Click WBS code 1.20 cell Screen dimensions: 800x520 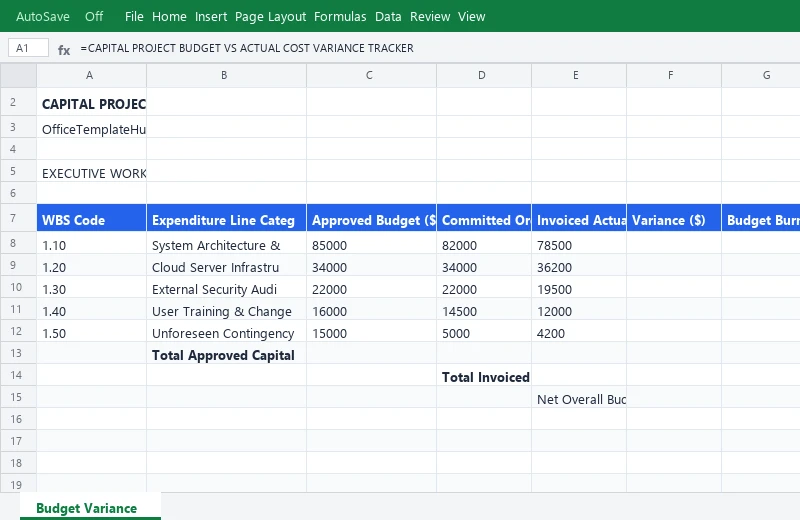click(91, 265)
